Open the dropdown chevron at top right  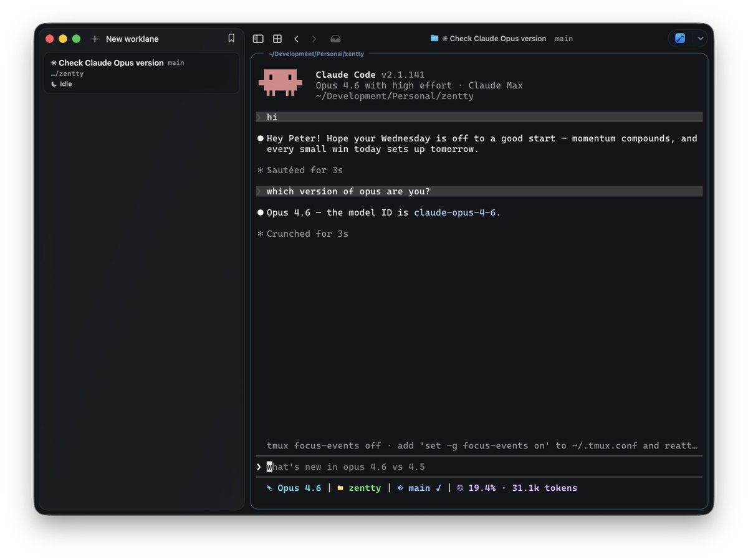701,39
